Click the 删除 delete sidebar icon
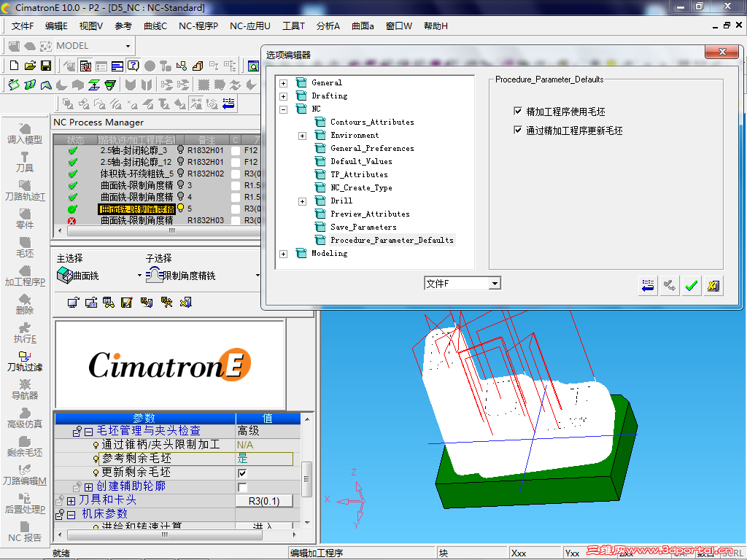Viewport: 747px width, 560px height. pyautogui.click(x=25, y=304)
